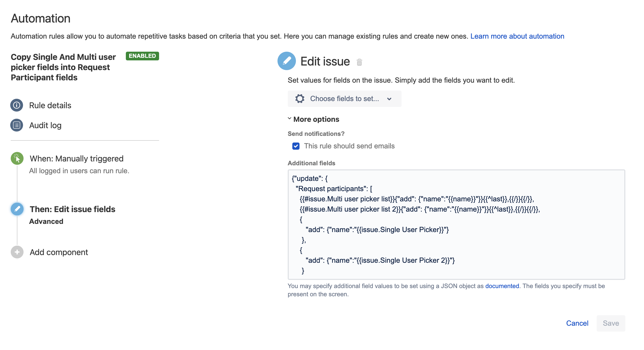Select the Copy Single And Multi user picker rule

pos(64,67)
